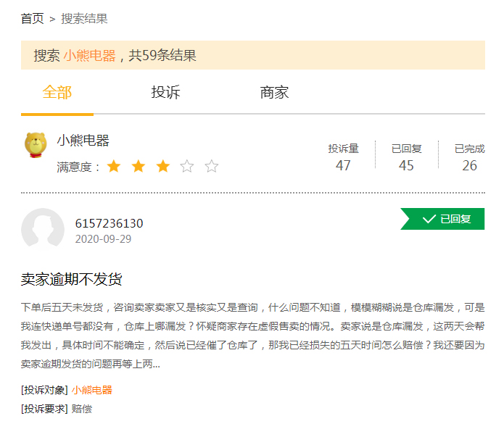Select the 全部 tab

pos(57,93)
